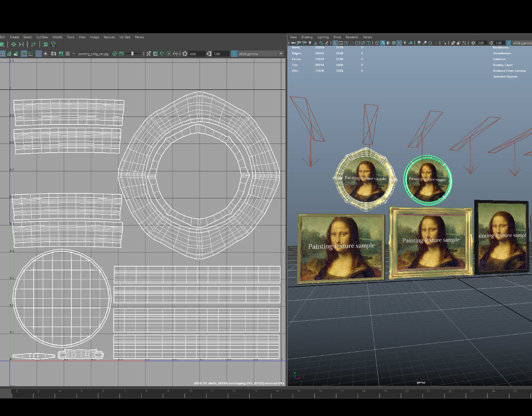Click viewport exposure field showing 0.00
Screen dimensions: 532x416
click(481, 43)
